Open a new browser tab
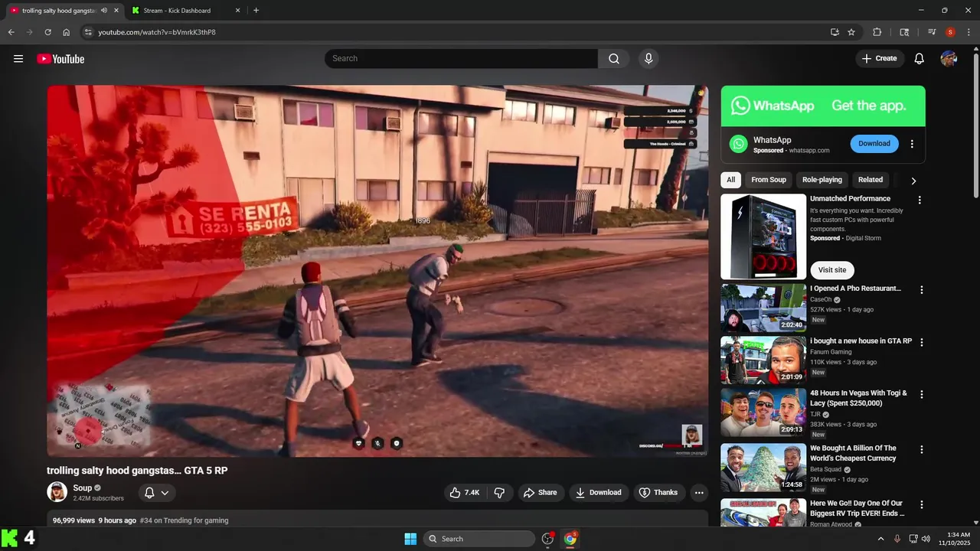This screenshot has height=551, width=980. [x=256, y=11]
